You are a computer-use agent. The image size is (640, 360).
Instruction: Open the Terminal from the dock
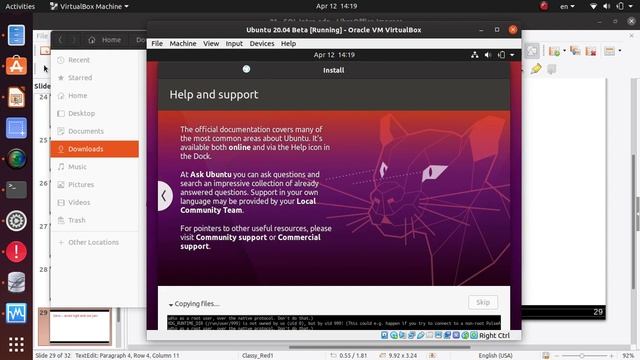click(x=16, y=190)
